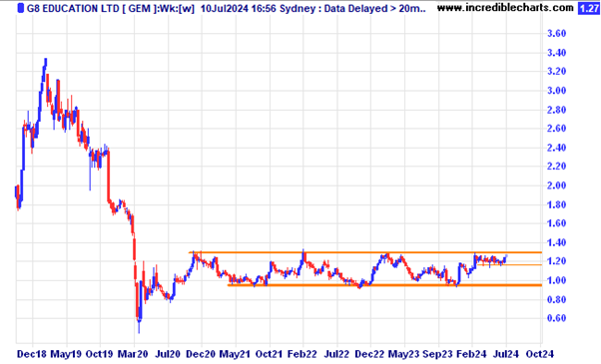The image size is (601, 364).
Task: Click the 1.60 price axis label
Action: point(556,223)
